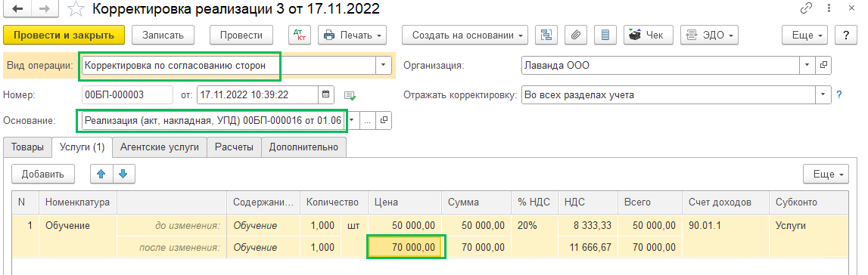Switch to the Товары tab
The width and height of the screenshot is (868, 275).
(x=28, y=147)
